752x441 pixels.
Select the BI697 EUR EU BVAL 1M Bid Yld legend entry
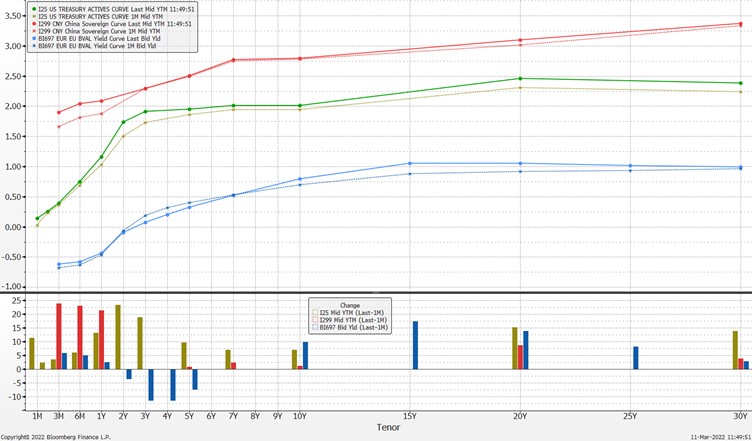(94, 46)
